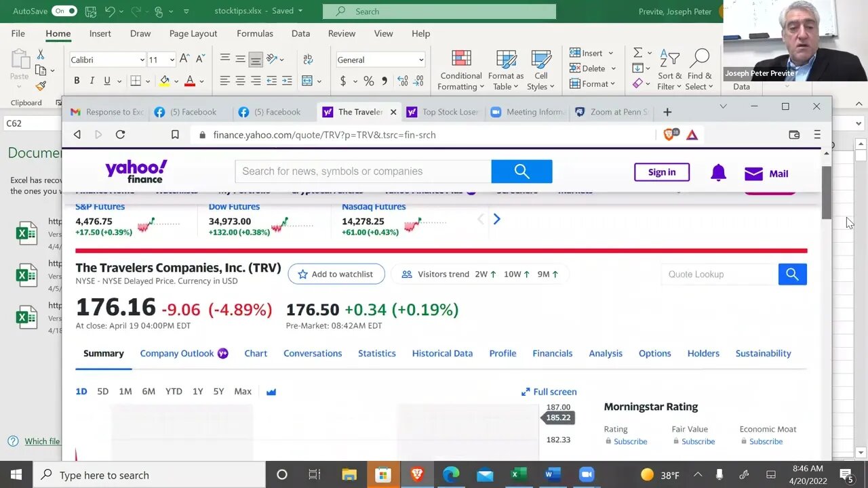Open the font size dropdown

171,60
